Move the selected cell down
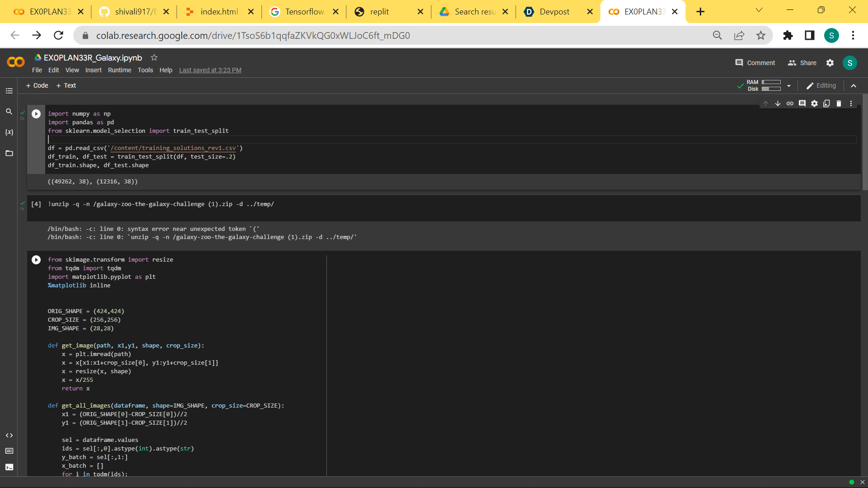 (778, 103)
